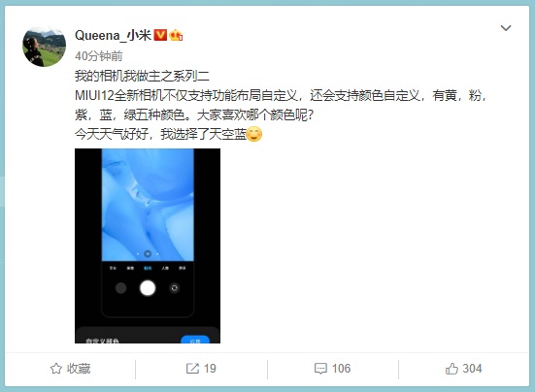Click the orange V verified badge
This screenshot has height=392, width=535.
click(160, 35)
